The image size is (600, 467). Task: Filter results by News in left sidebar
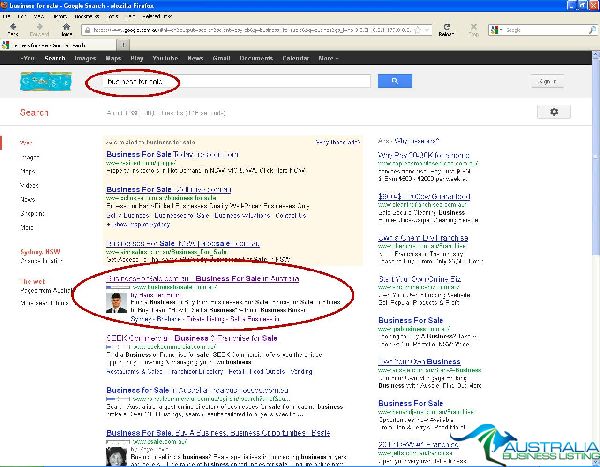pyautogui.click(x=28, y=199)
